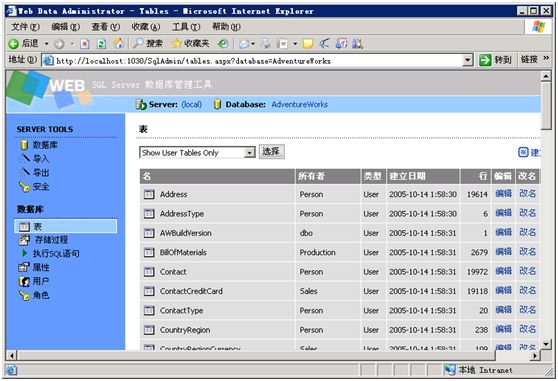Click the Refresh page icon

pyautogui.click(x=101, y=44)
